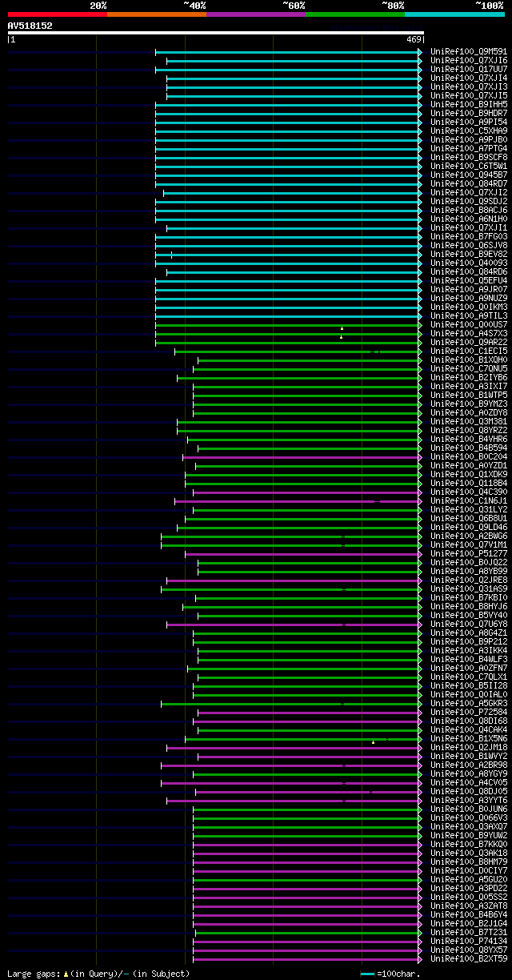Open hit UniRef100_B9IHH5
The width and height of the screenshot is (512, 980).
(469, 105)
